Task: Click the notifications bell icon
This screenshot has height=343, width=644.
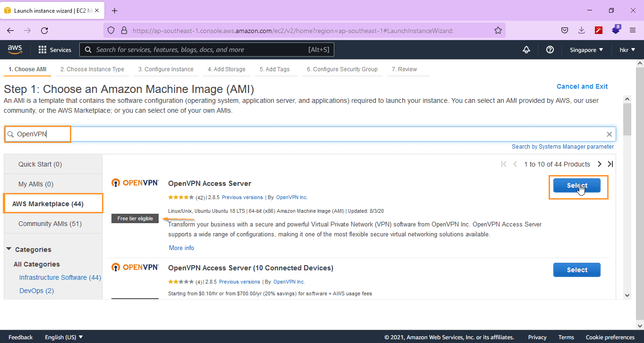Action: (x=526, y=50)
